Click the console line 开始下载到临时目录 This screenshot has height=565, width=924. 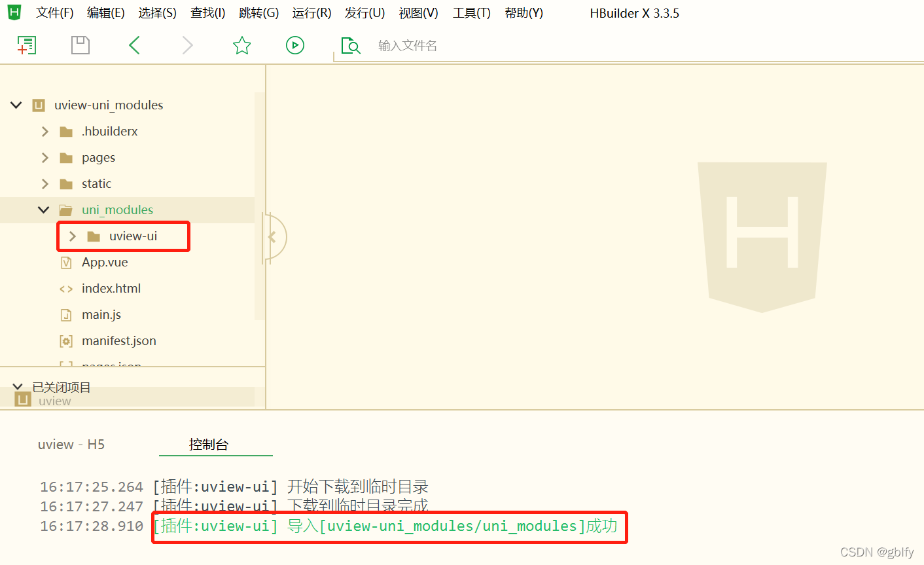coord(358,486)
